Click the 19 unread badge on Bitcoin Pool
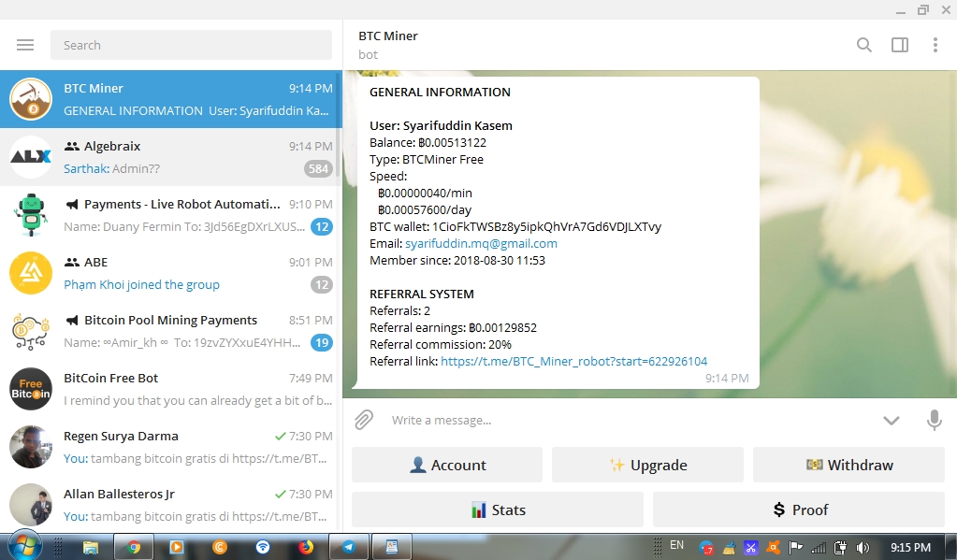 (322, 343)
